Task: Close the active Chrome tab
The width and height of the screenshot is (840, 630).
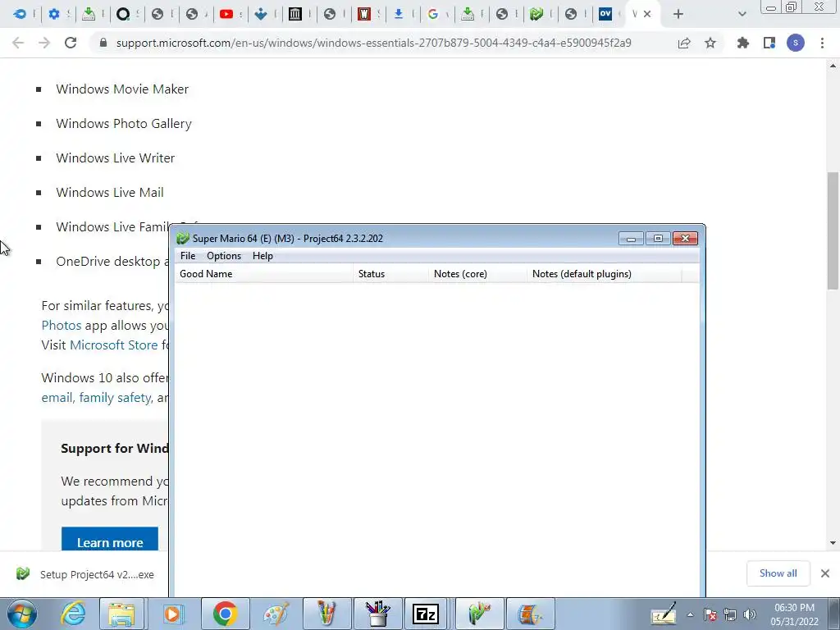Action: point(647,14)
